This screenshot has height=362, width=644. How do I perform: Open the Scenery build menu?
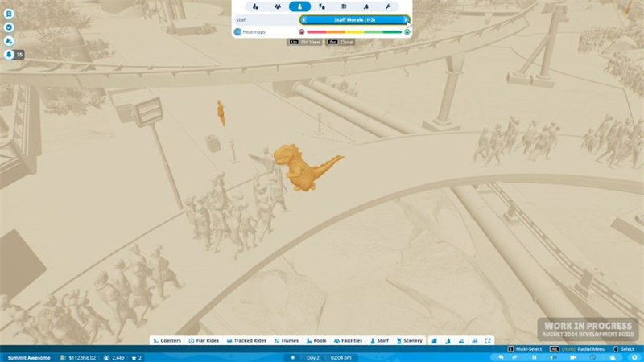coord(409,340)
